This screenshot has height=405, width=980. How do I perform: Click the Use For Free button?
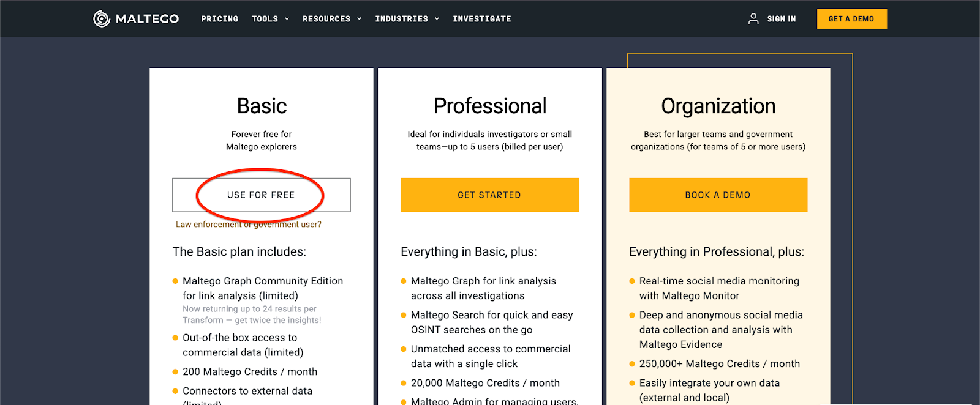pyautogui.click(x=262, y=195)
